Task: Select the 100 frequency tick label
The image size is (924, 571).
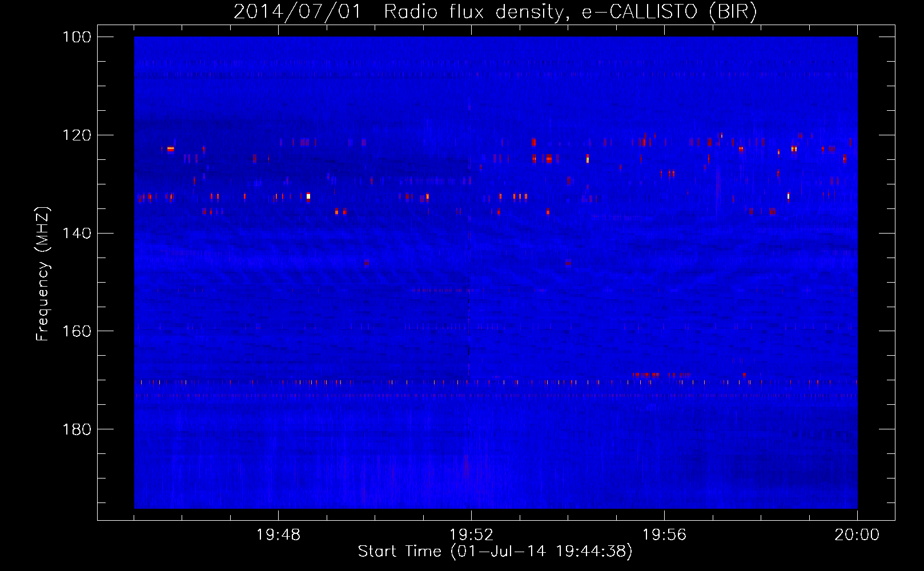Action: pos(76,37)
